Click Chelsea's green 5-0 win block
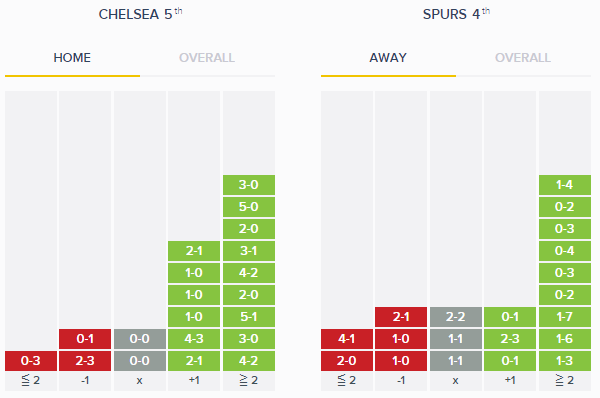 [249, 207]
